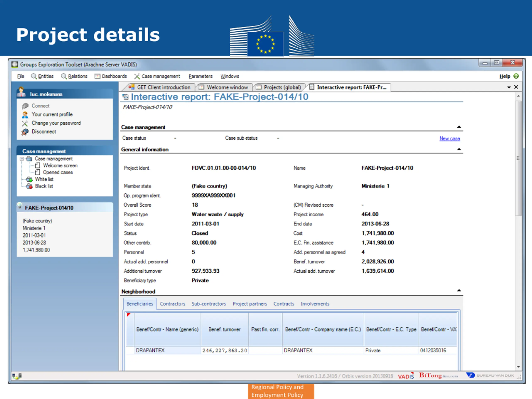The image size is (532, 399).
Task: Open the tab list dropdown arrow
Action: pos(509,87)
